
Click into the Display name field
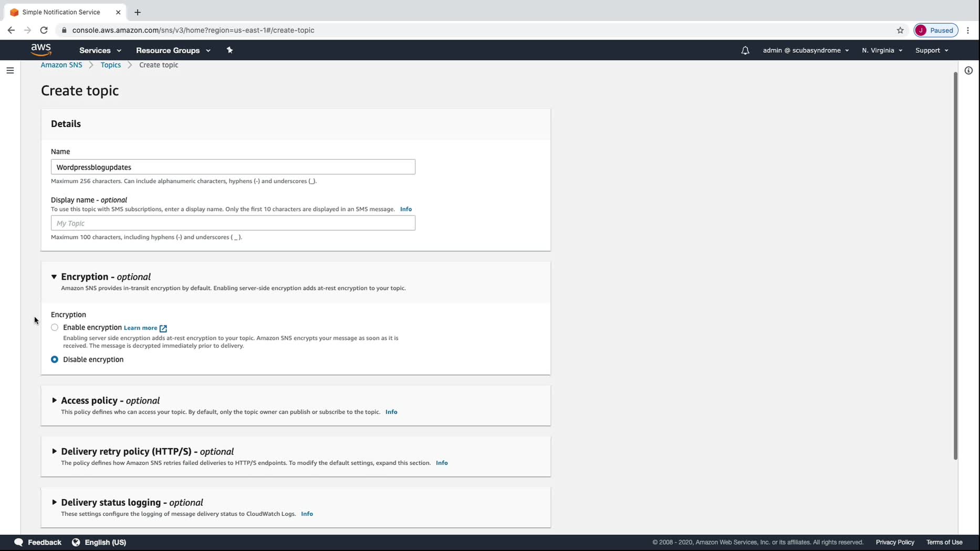coord(233,223)
